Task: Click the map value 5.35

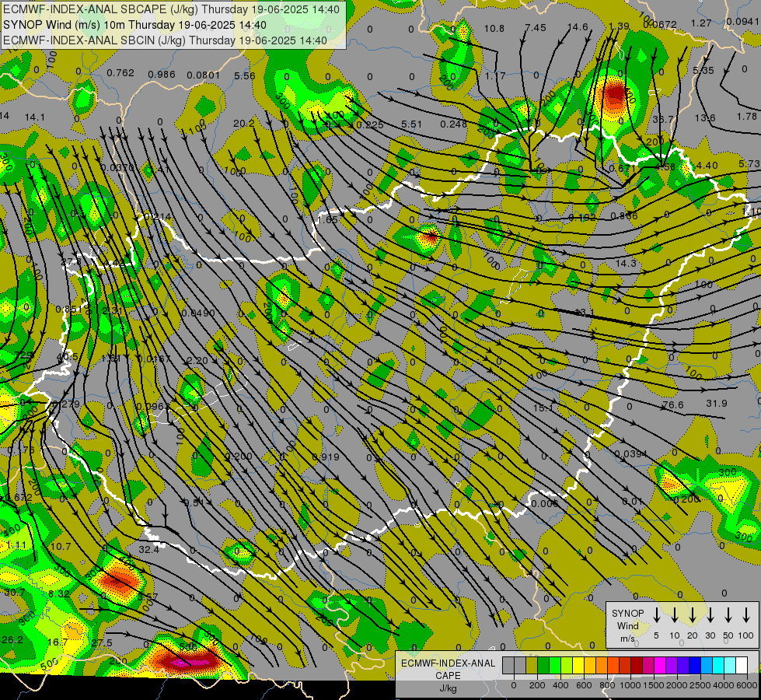Action: pyautogui.click(x=703, y=71)
